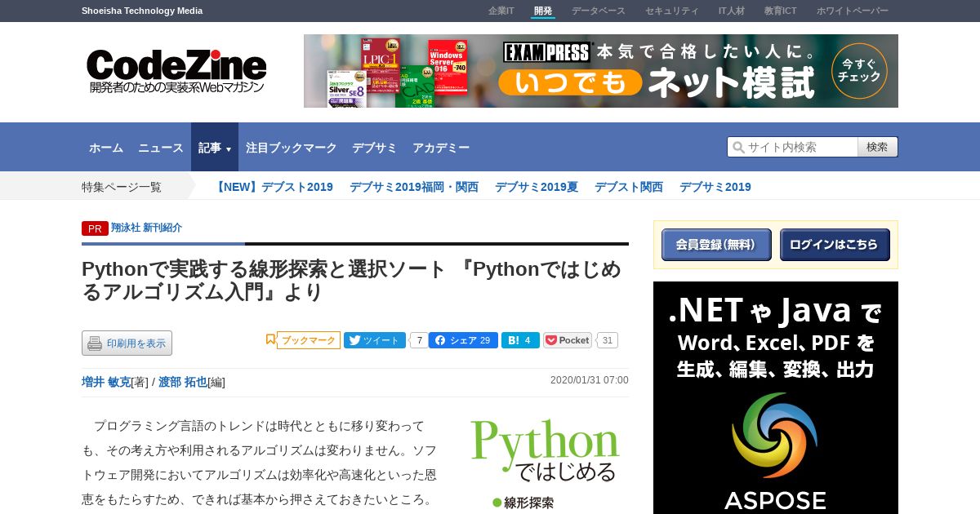Click the EXAMPRESS banner ad
Screen dimensions: 980x514
[601, 71]
